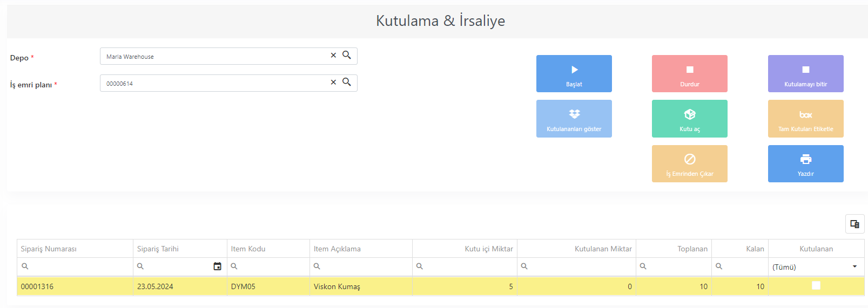Click the Sipariş Numarası filter search icon
868x308 pixels.
point(25,266)
